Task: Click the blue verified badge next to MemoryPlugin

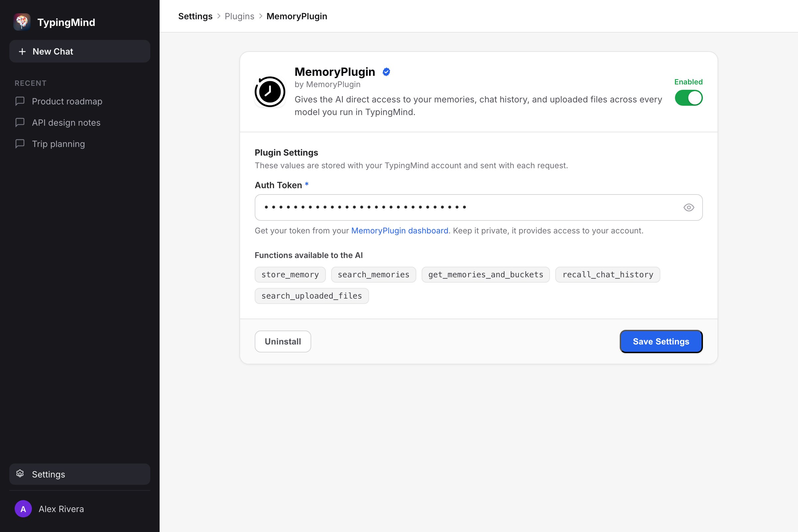Action: pos(386,72)
